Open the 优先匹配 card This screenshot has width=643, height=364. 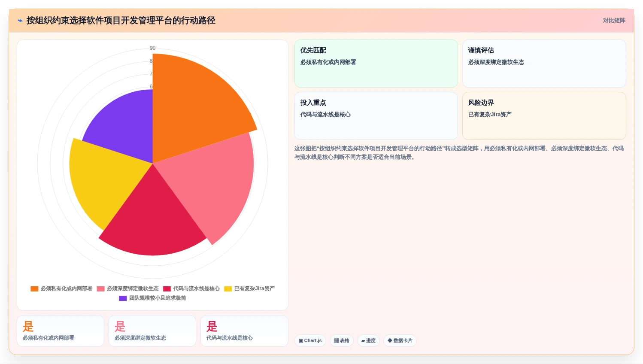(x=376, y=64)
